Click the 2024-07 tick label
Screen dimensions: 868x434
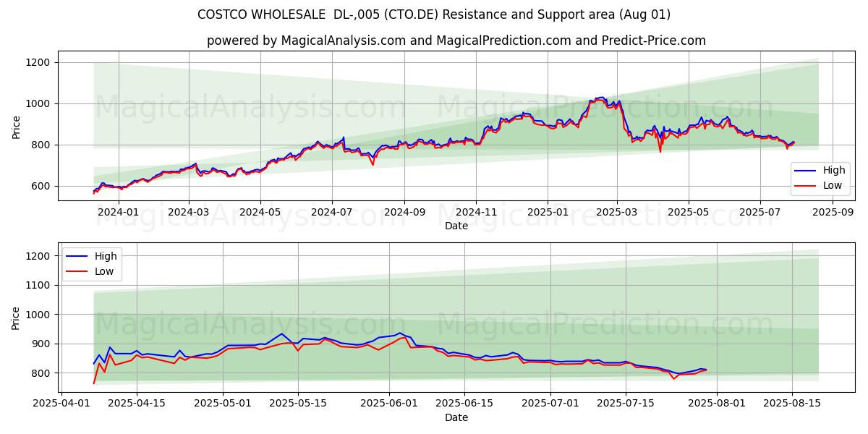pyautogui.click(x=332, y=212)
